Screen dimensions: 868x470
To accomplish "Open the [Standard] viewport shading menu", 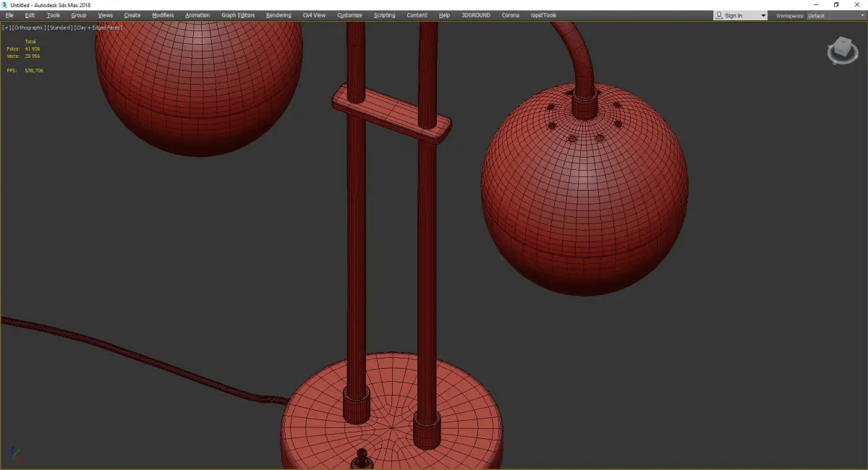I will (59, 27).
